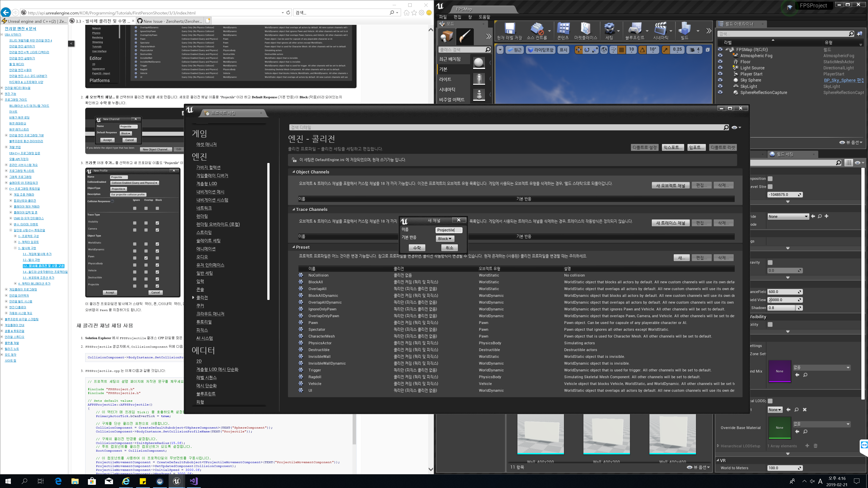Click scale snap arrow icon

tap(666, 50)
